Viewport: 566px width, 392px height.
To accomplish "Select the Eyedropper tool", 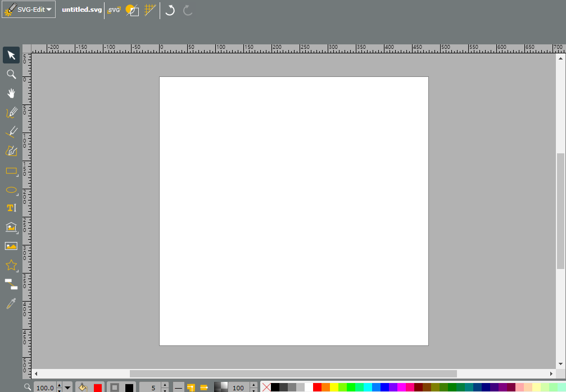I will [x=11, y=304].
